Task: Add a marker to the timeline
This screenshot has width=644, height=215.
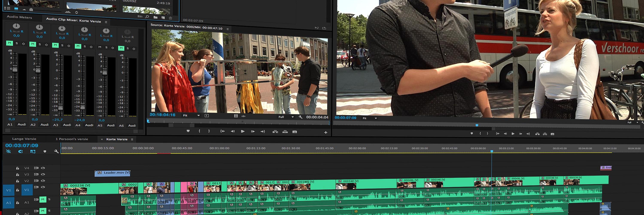Action: coord(45,151)
